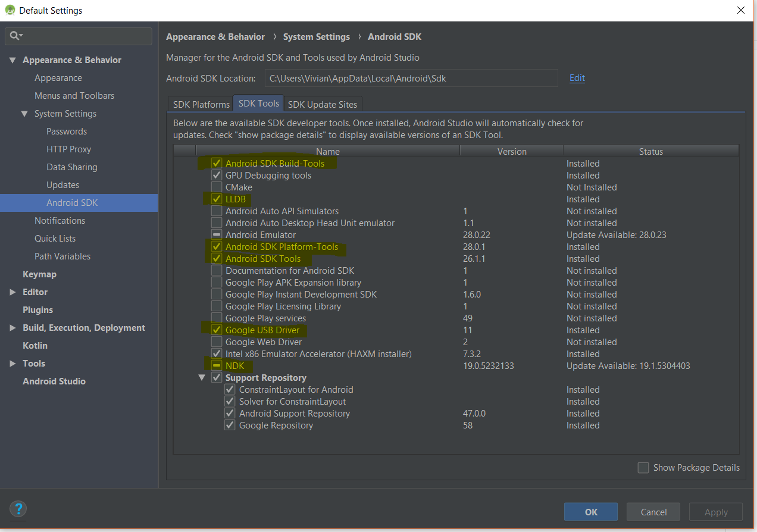This screenshot has width=757, height=532.
Task: Toggle the LLDB checkbox
Action: 217,199
